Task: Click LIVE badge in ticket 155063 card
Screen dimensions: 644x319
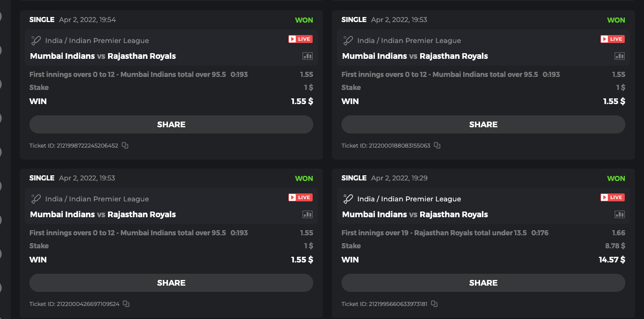Action: tap(612, 39)
